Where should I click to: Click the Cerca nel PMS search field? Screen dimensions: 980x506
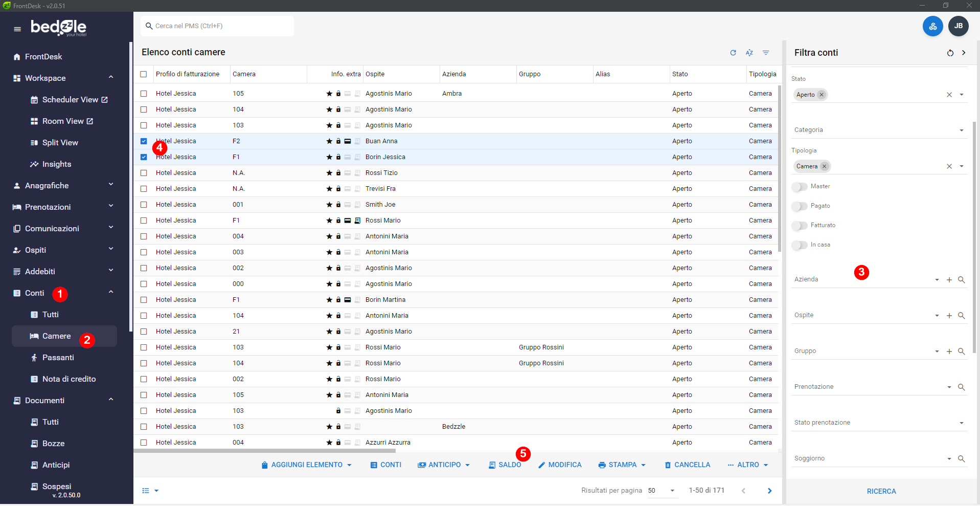(217, 26)
